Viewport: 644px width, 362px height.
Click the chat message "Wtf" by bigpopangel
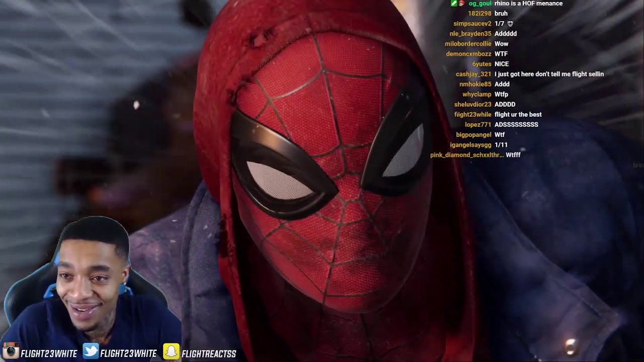click(x=500, y=134)
